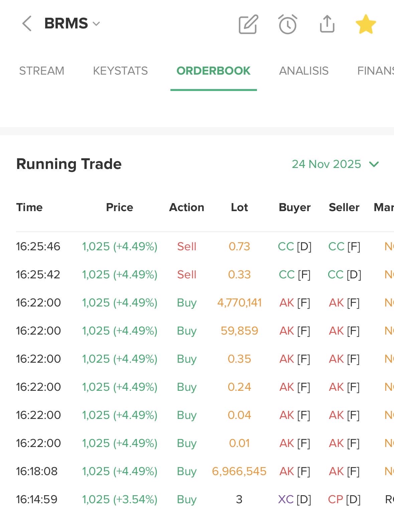Image resolution: width=394 pixels, height=532 pixels.
Task: Toggle the yellow watchlist star
Action: pyautogui.click(x=366, y=24)
